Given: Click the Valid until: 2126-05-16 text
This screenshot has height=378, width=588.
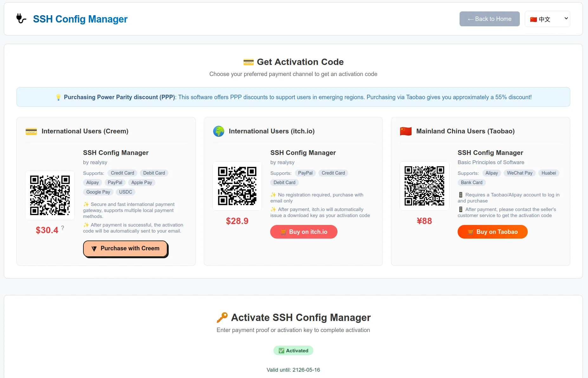Looking at the screenshot, I should point(293,370).
